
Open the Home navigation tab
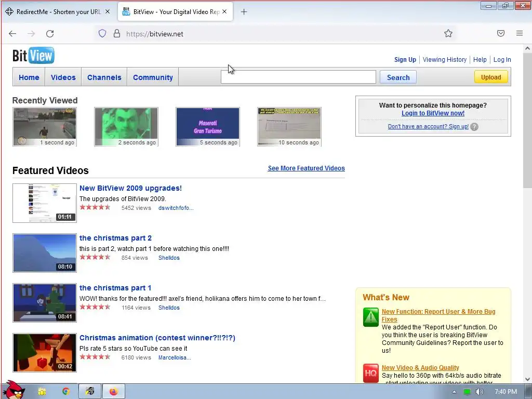29,77
